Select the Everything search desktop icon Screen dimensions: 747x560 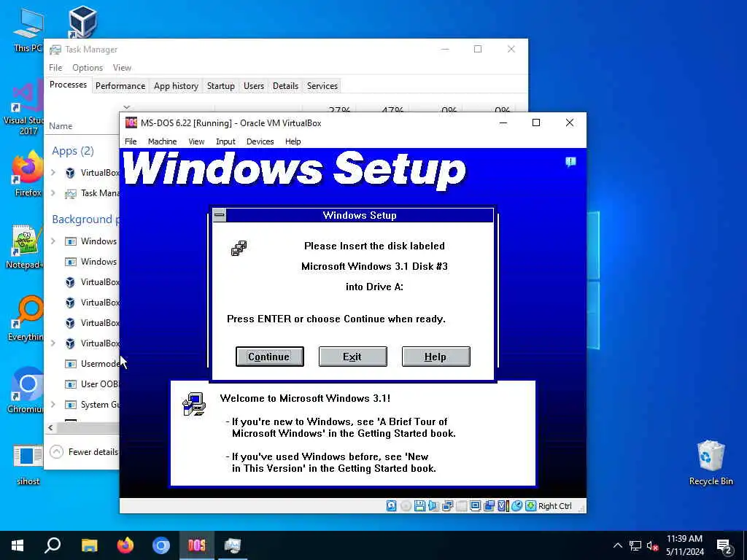(26, 319)
